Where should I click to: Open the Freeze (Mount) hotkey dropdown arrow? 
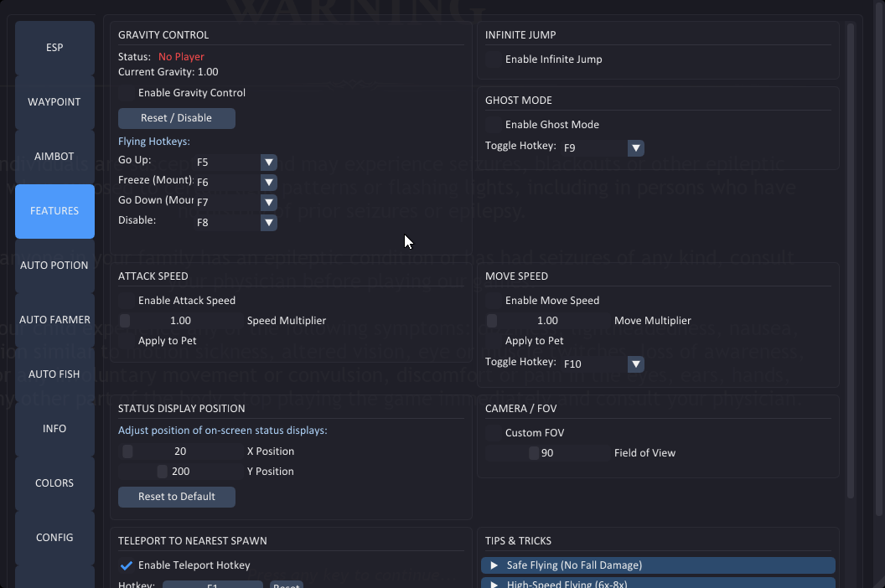268,183
